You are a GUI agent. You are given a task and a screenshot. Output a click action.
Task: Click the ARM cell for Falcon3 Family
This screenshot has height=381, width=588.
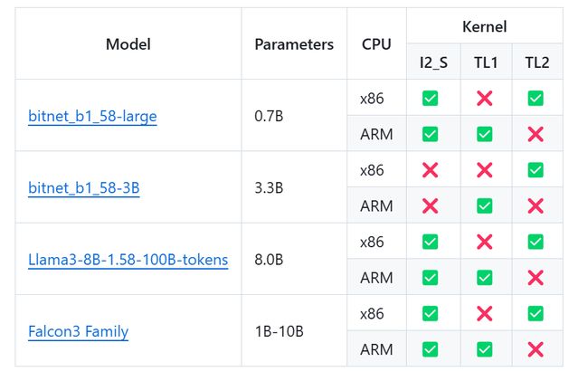click(x=376, y=349)
